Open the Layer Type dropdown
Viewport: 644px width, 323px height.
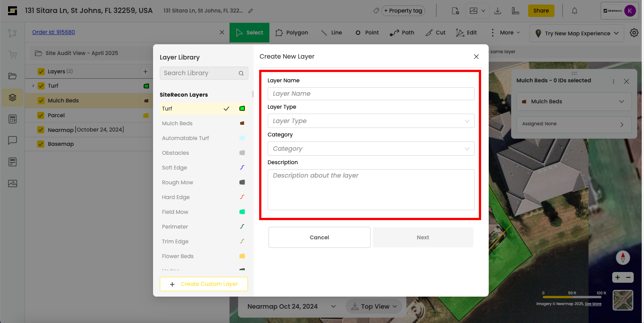click(371, 121)
